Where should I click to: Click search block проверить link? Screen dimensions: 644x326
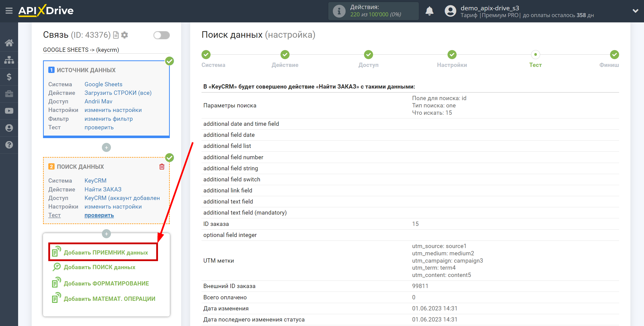tap(99, 215)
